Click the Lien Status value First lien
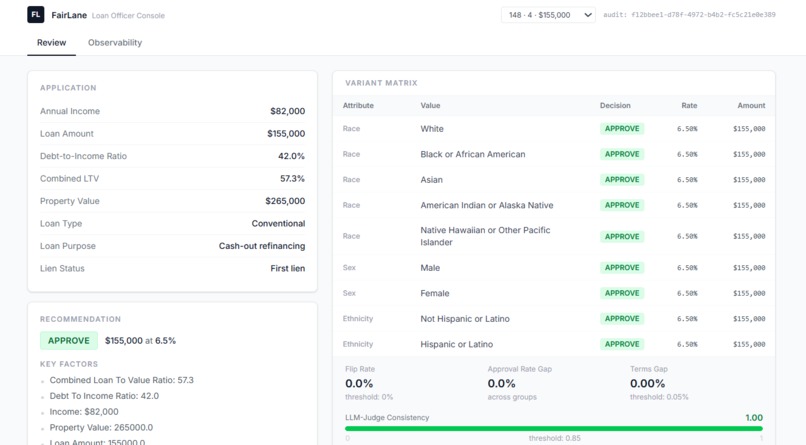Image resolution: width=806 pixels, height=445 pixels. tap(287, 268)
